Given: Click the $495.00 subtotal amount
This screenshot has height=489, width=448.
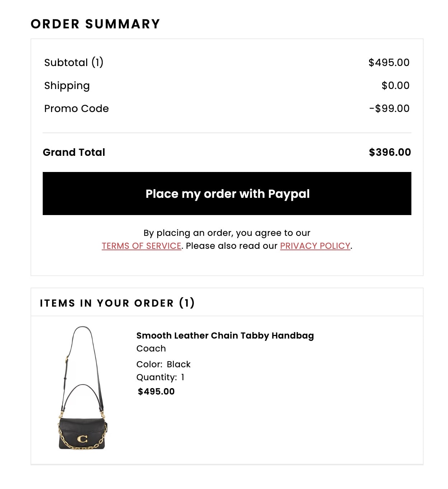Looking at the screenshot, I should [389, 62].
